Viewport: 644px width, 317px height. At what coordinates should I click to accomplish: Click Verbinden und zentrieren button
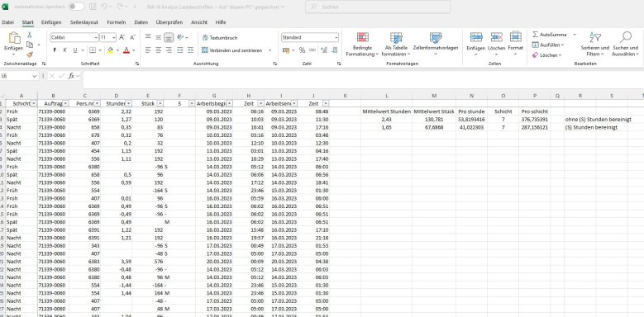tap(232, 50)
